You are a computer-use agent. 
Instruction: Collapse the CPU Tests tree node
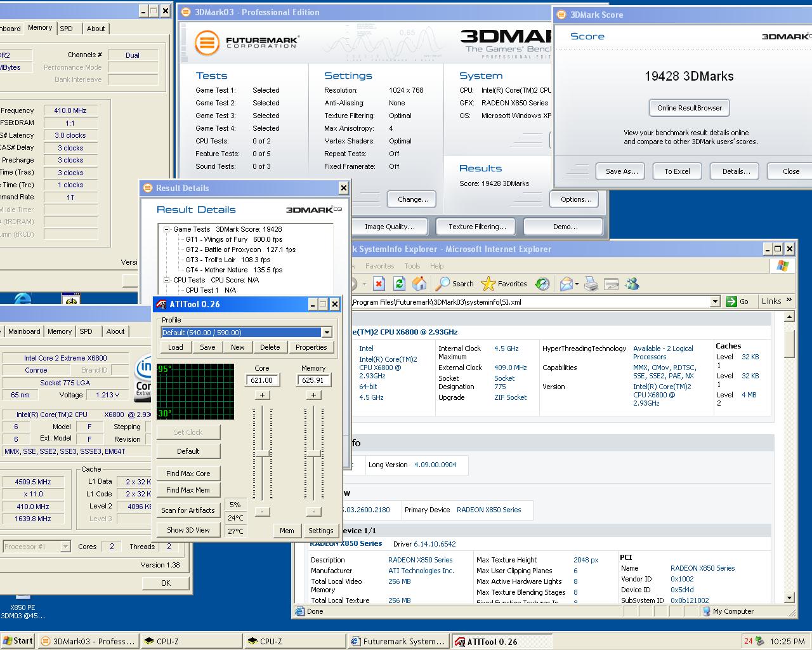pos(166,280)
